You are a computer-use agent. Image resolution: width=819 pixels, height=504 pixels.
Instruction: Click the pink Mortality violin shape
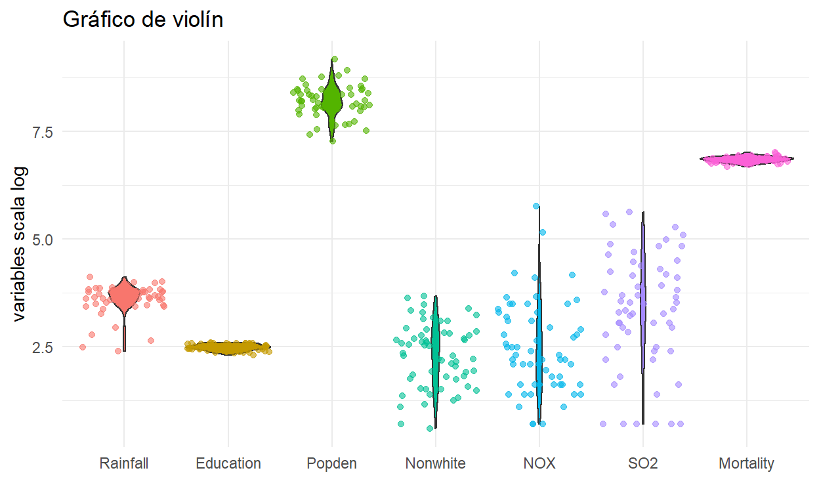tap(747, 159)
